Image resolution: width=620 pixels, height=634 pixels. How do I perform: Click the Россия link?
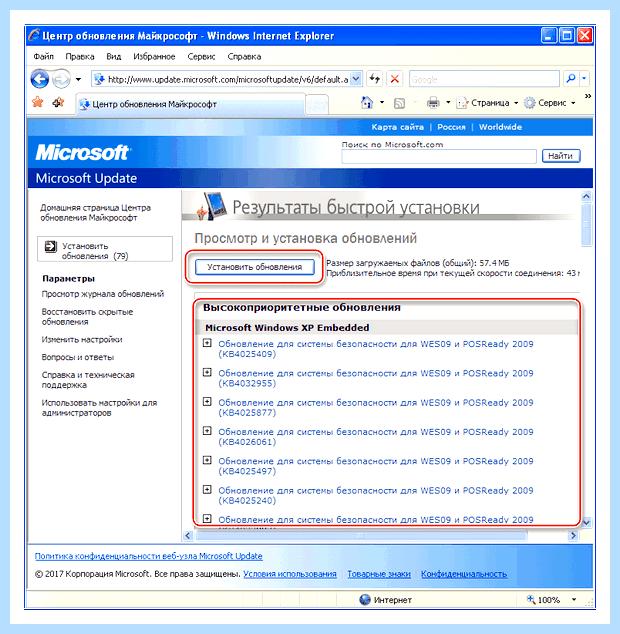[451, 127]
